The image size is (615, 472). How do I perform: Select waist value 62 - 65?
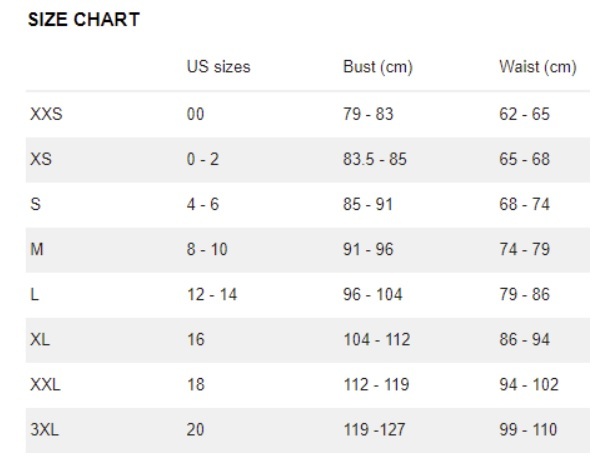click(x=524, y=114)
